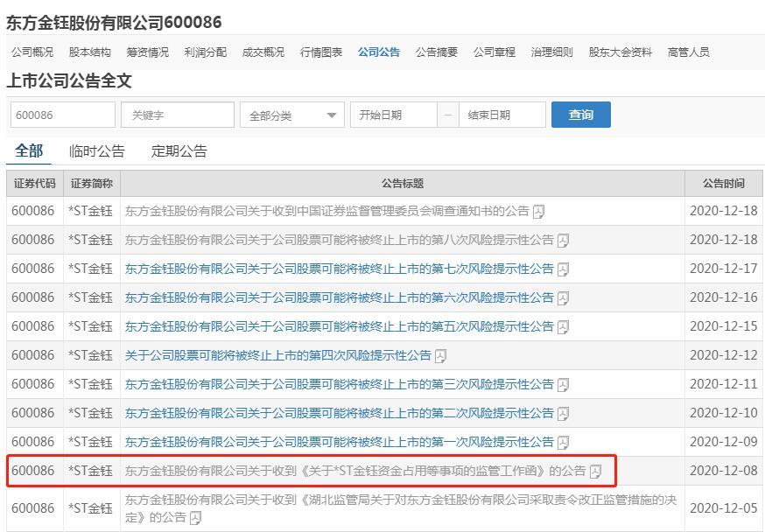Image resolution: width=765 pixels, height=532 pixels.
Task: Select the date cell 2020-12-05
Action: tap(724, 508)
